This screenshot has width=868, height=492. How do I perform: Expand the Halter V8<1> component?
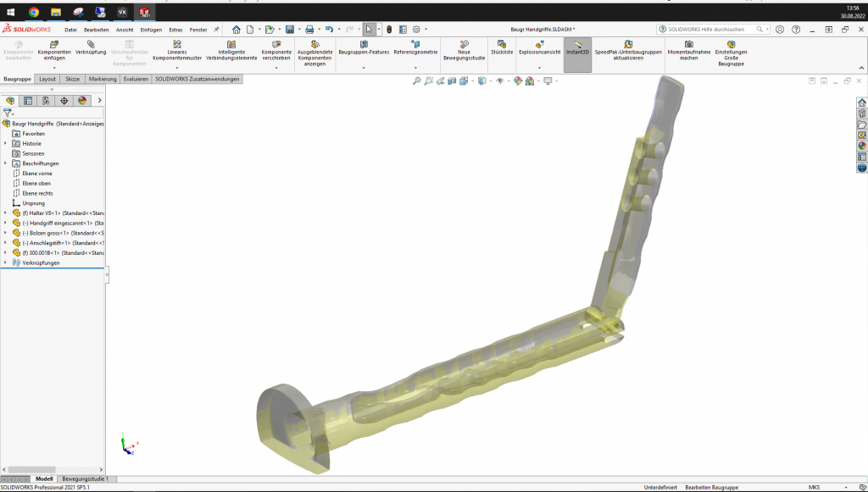(5, 213)
